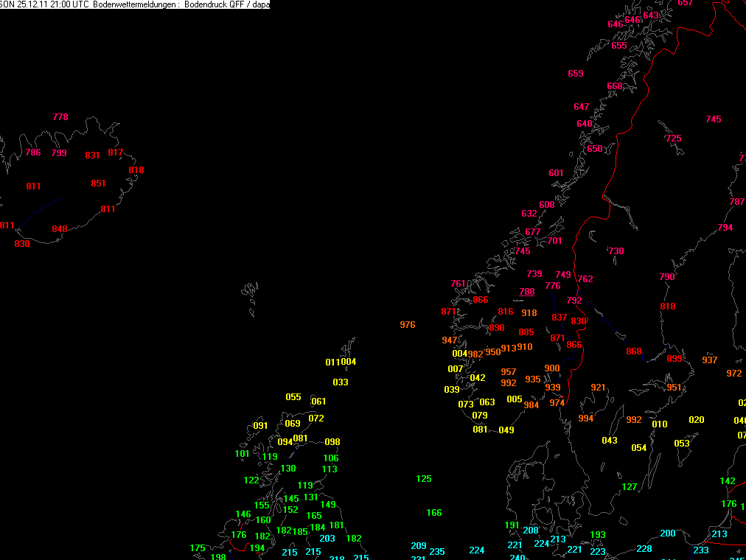The height and width of the screenshot is (560, 746).
Task: Select the yellow 055 station value
Action: click(x=293, y=397)
